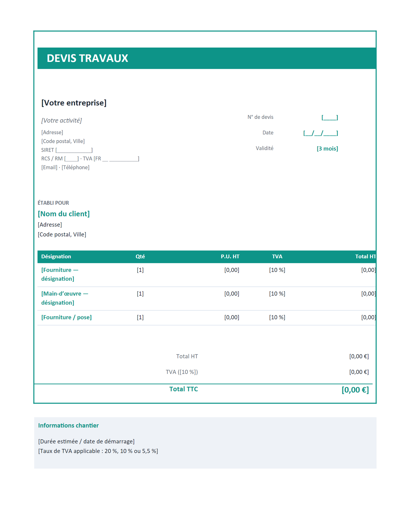Click the [Nom du client] placeholder
411x532 pixels.
pyautogui.click(x=64, y=214)
